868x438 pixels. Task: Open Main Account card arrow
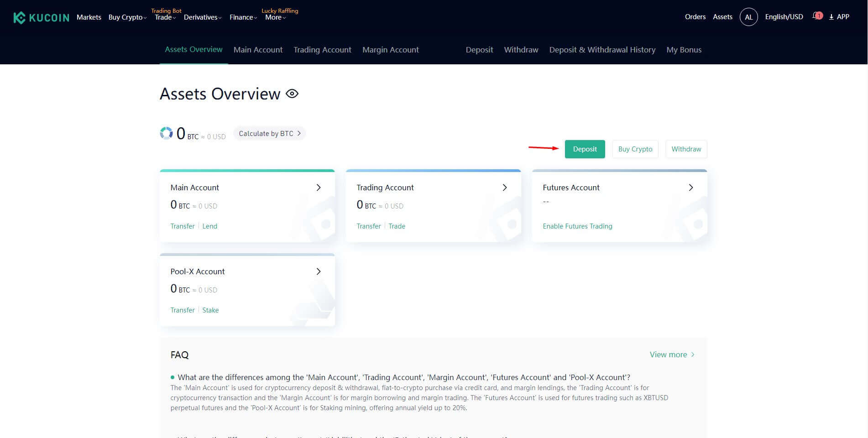point(319,188)
